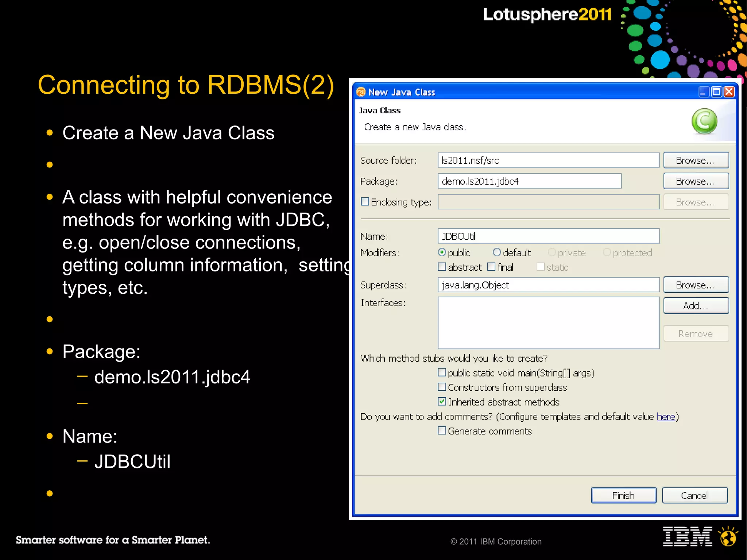Screen dimensions: 747x560
Task: Browse for the source folder
Action: point(696,160)
